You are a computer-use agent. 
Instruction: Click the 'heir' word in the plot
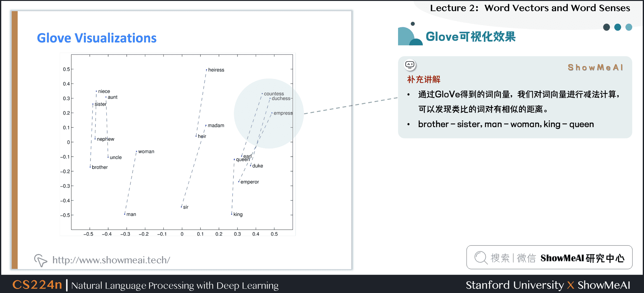202,136
